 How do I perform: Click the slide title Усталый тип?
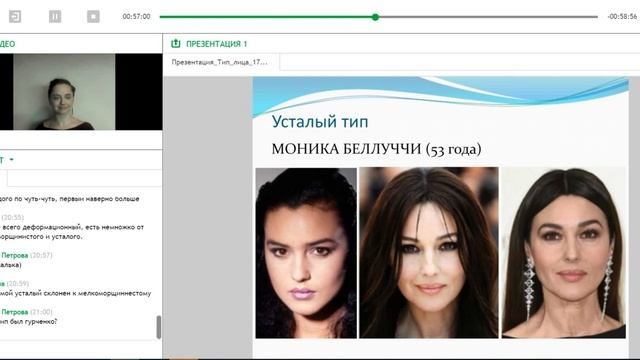click(320, 122)
